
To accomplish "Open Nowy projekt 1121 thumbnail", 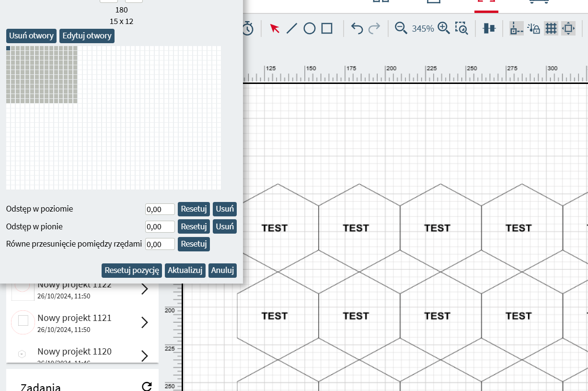I will 23,322.
